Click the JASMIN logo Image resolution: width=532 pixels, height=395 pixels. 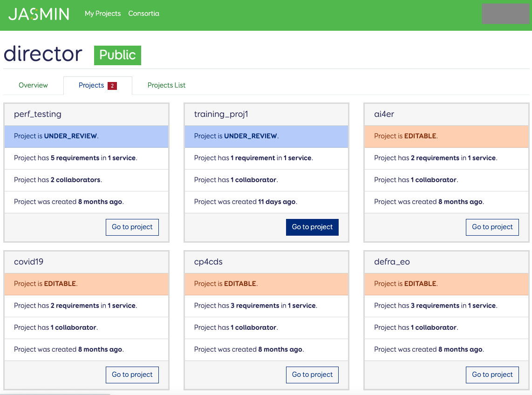39,14
